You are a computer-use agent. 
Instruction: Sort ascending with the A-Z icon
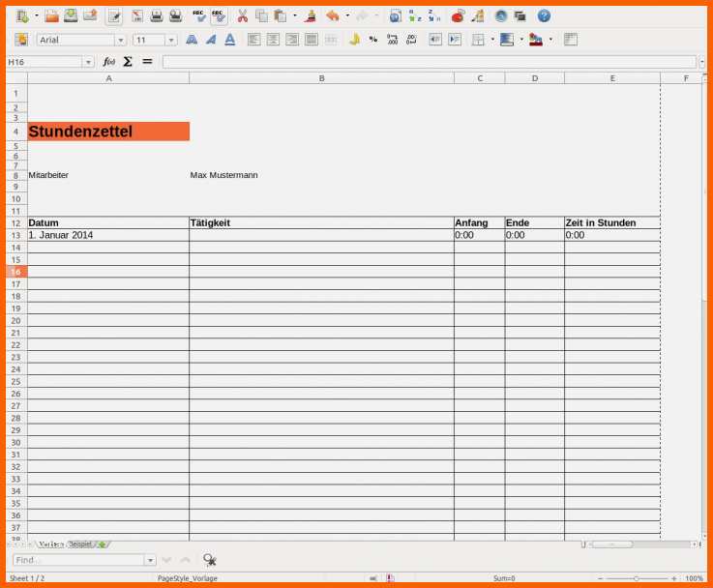415,16
